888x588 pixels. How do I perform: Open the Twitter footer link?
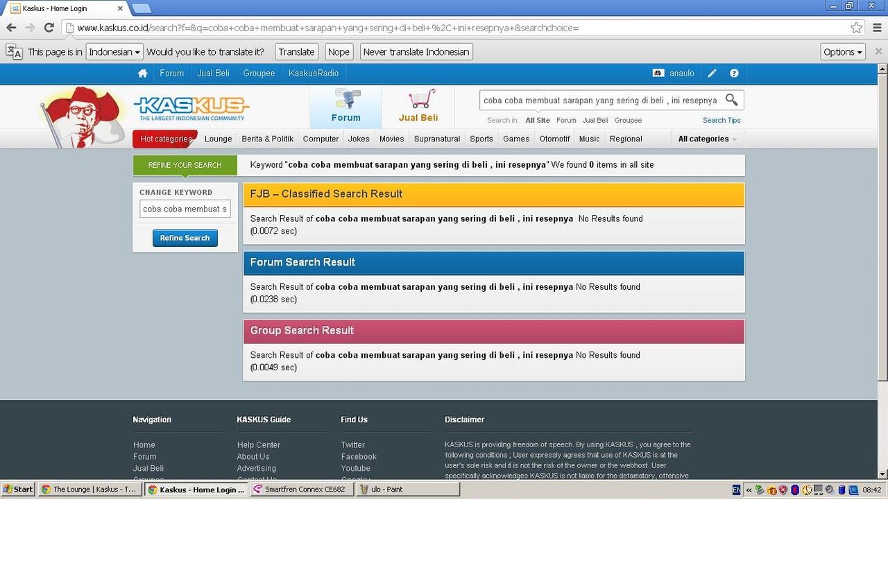tap(352, 445)
